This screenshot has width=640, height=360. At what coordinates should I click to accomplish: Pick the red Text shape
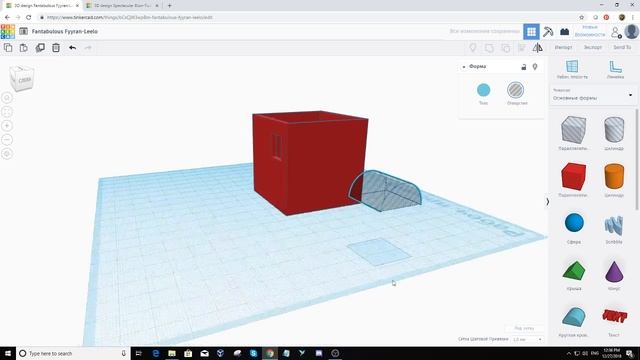614,316
